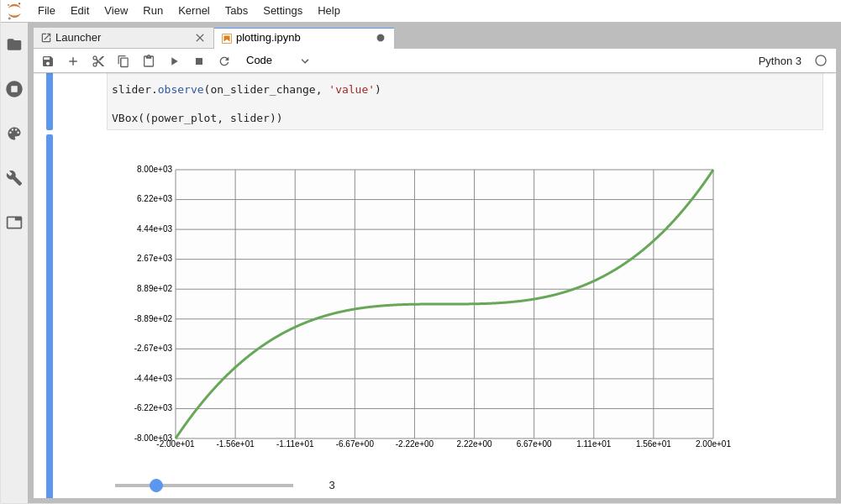The height and width of the screenshot is (504, 841).
Task: Click y-axis label 8.00e+03
Action: pos(155,169)
